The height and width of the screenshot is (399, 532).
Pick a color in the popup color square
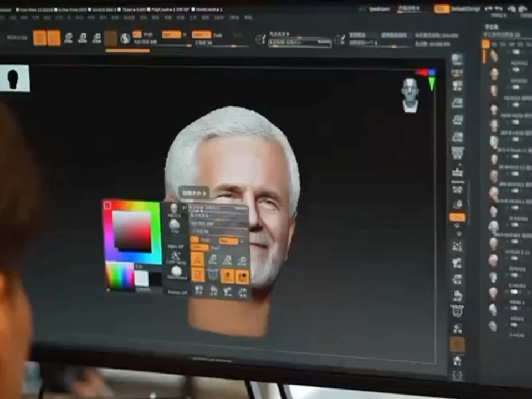point(132,231)
